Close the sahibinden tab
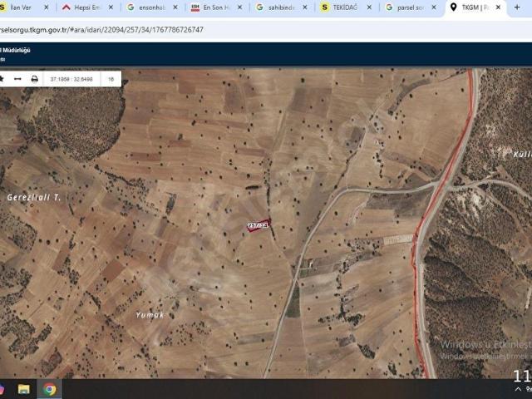The image size is (532, 399). (x=305, y=7)
